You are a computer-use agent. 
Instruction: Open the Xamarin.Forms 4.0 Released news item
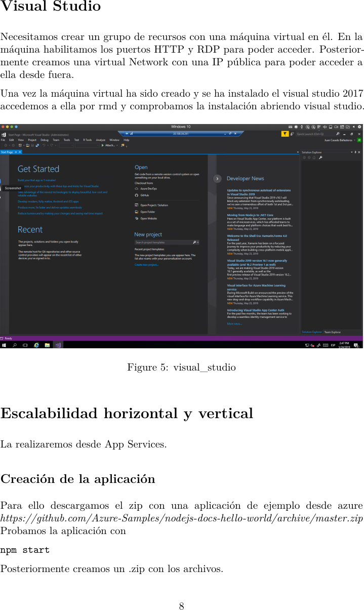click(x=257, y=237)
